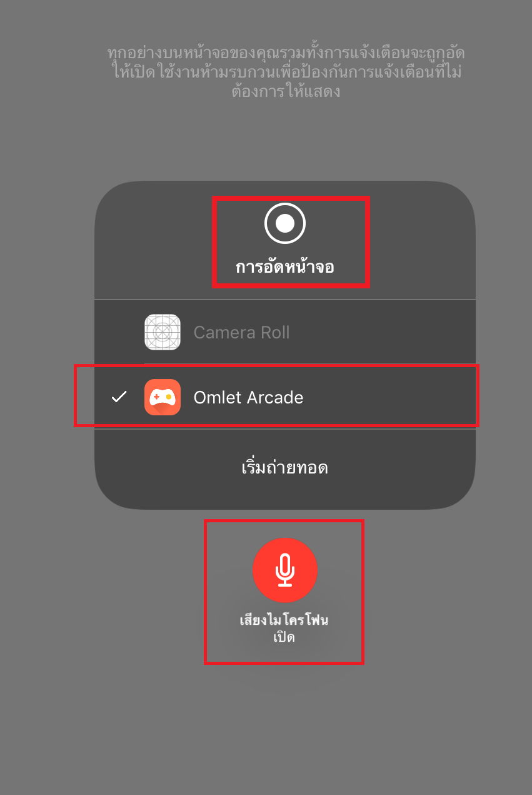Start broadcast with เริ่มถ่ายทอด button
The height and width of the screenshot is (795, 532).
coord(285,467)
